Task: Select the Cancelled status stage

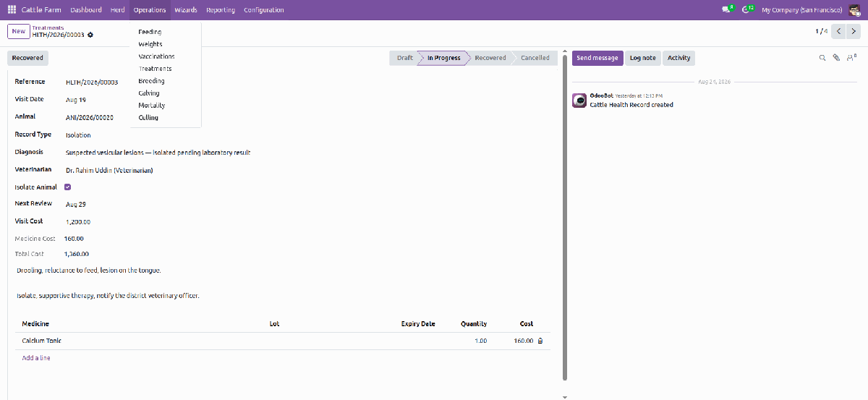Action: 535,58
